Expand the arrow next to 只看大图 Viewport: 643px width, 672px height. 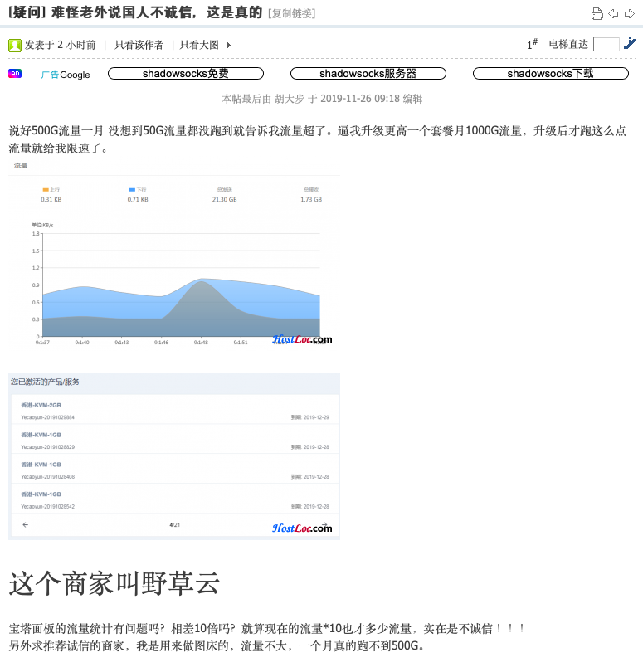coord(228,45)
